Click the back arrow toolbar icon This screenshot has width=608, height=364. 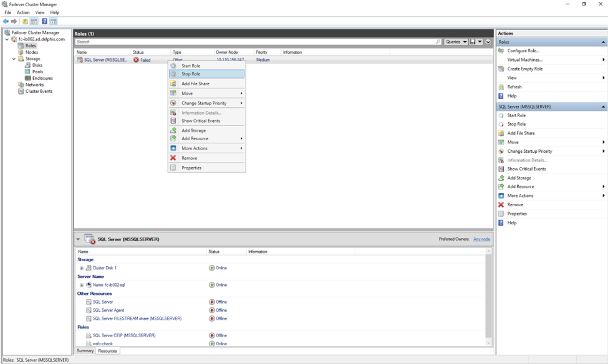6,21
